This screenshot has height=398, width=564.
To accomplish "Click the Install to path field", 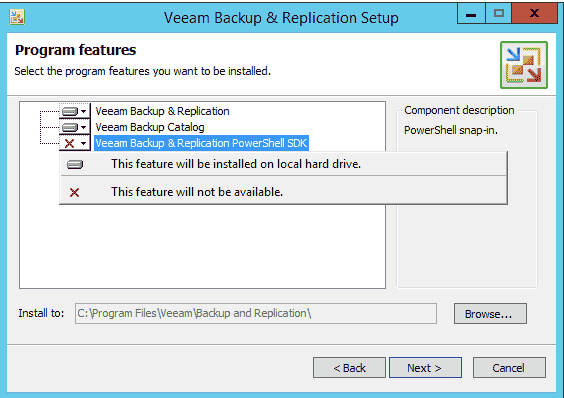I will [x=256, y=313].
